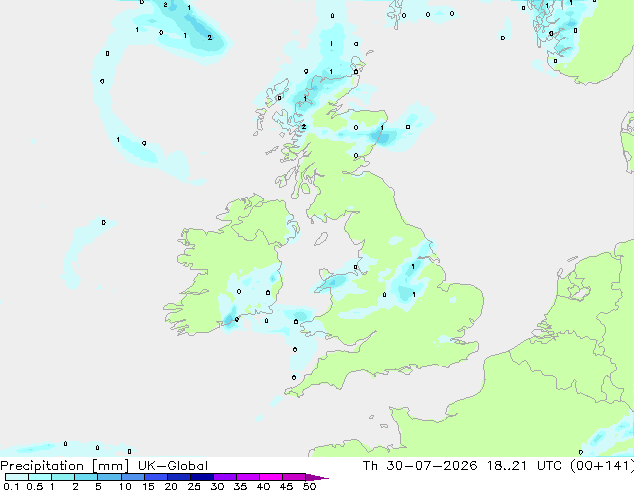Viewport: 634px width, 490px height.
Task: Click the 'Precipitation [mm]' title label
Action: coord(65,466)
